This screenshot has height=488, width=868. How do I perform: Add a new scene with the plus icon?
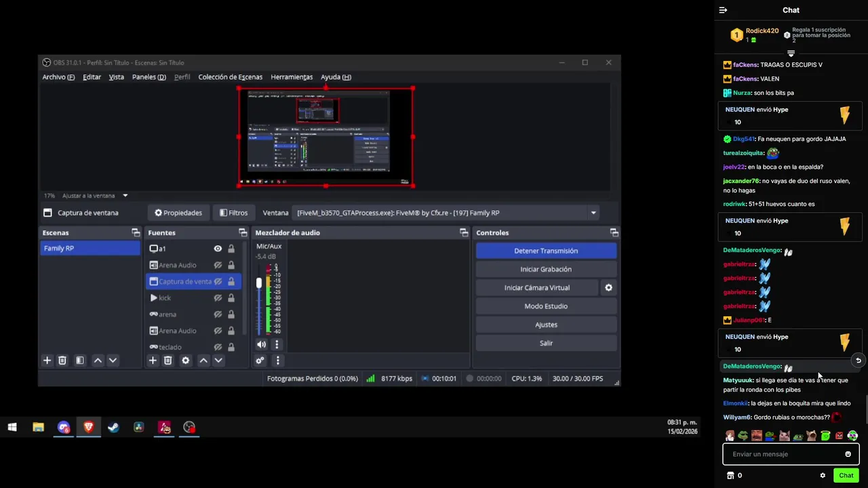click(47, 361)
